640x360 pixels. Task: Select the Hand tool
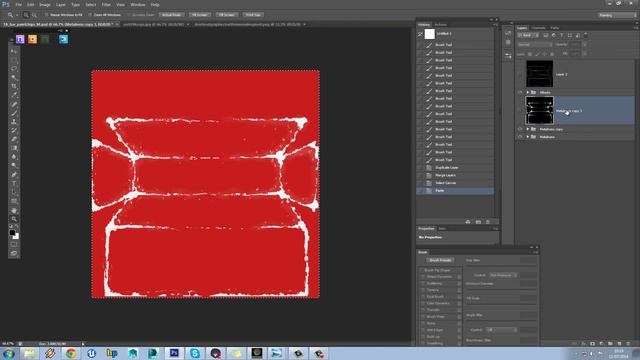14,210
